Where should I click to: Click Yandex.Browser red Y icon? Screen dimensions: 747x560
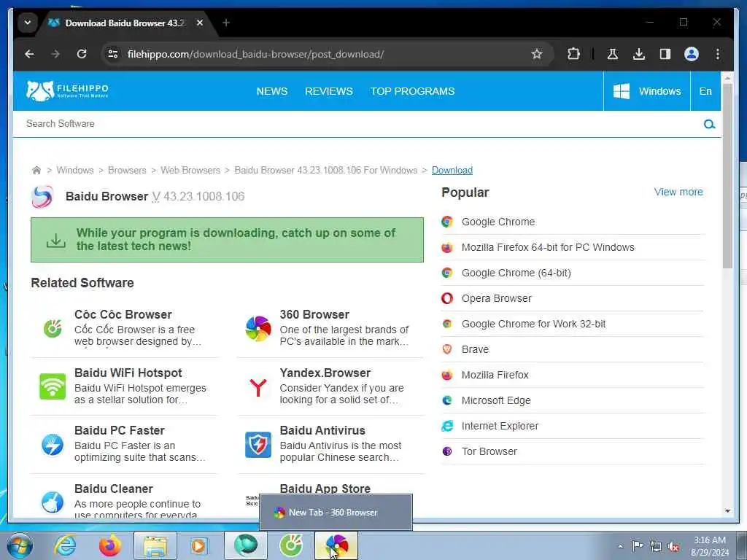[x=258, y=387]
